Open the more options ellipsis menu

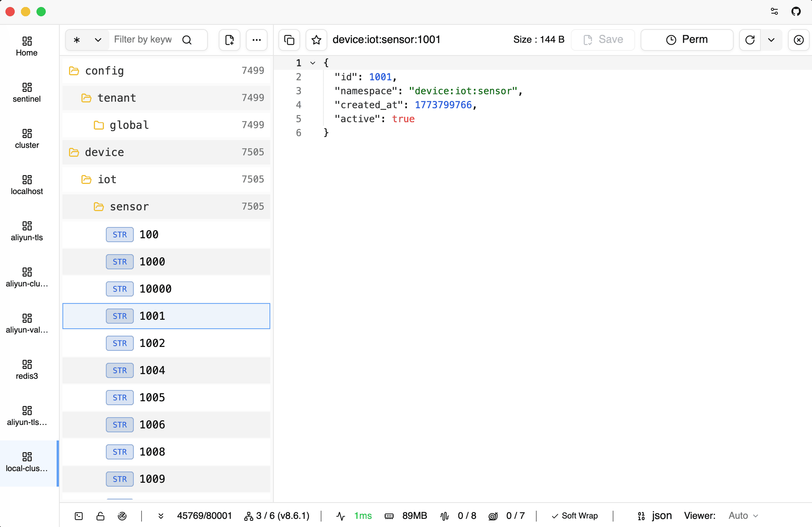[x=257, y=40]
